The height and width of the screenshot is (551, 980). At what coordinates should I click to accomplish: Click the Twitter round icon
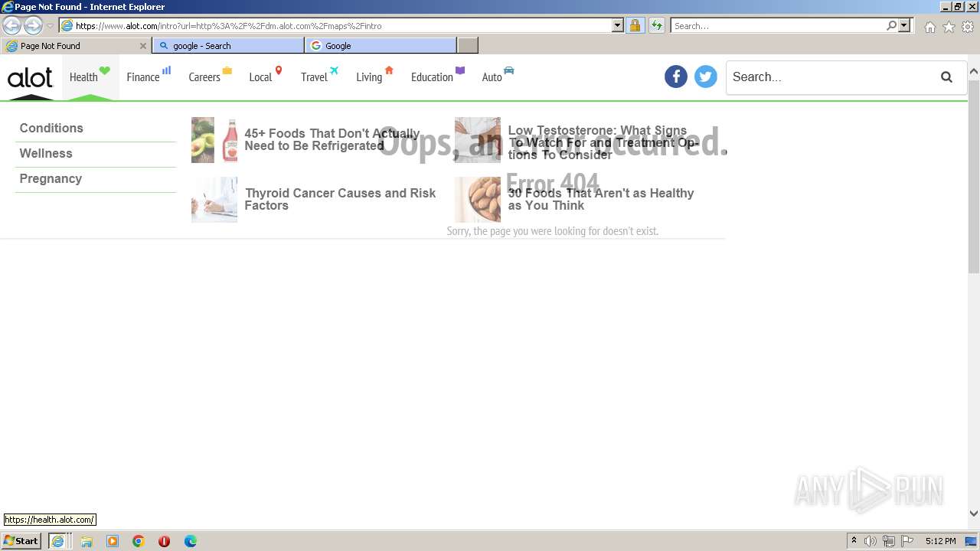706,77
